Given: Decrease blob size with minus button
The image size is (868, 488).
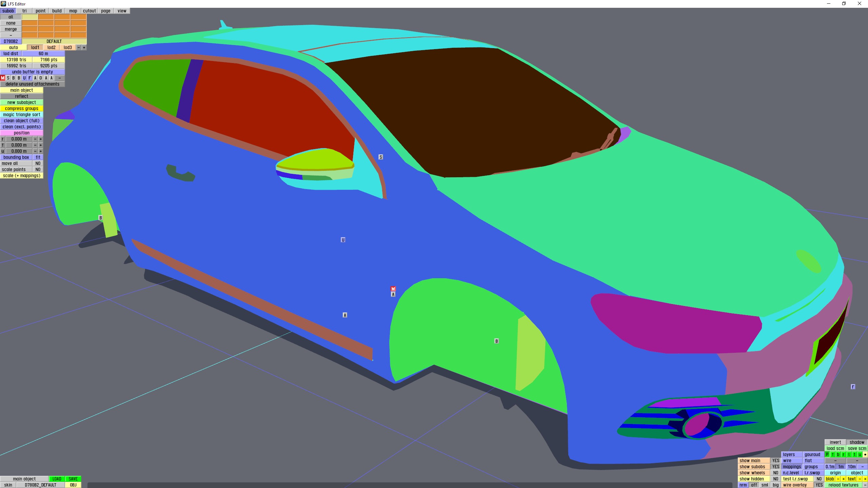Looking at the screenshot, I should pyautogui.click(x=838, y=479).
